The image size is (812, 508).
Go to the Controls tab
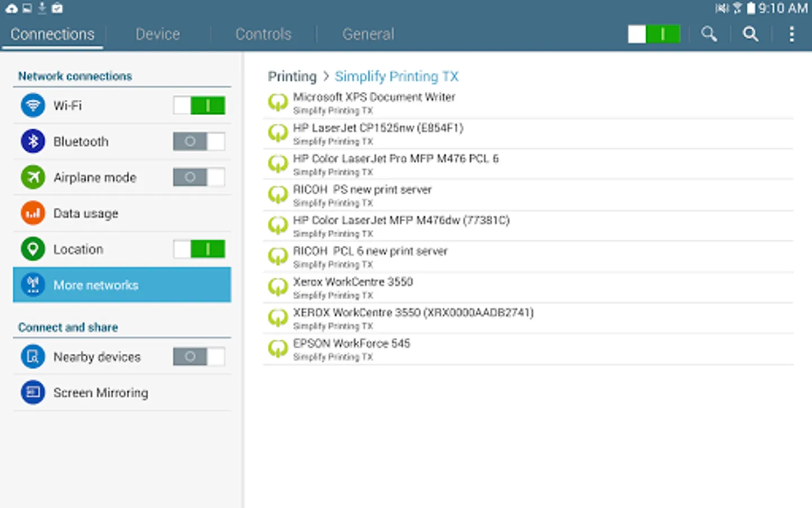tap(263, 34)
